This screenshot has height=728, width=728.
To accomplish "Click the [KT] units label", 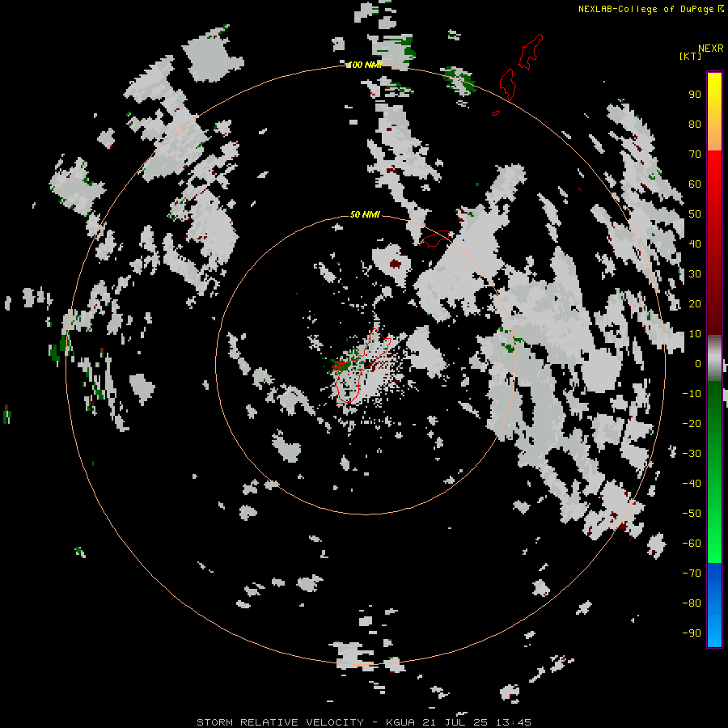I will click(x=690, y=56).
